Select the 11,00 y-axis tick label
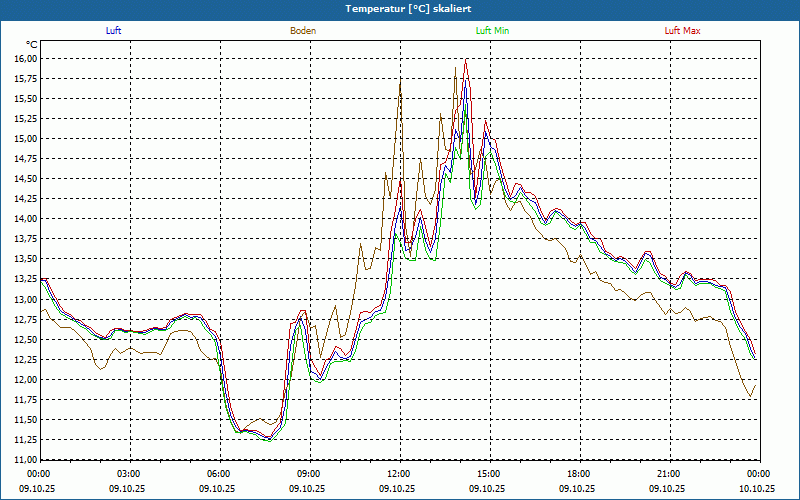800x500 pixels. [x=25, y=459]
